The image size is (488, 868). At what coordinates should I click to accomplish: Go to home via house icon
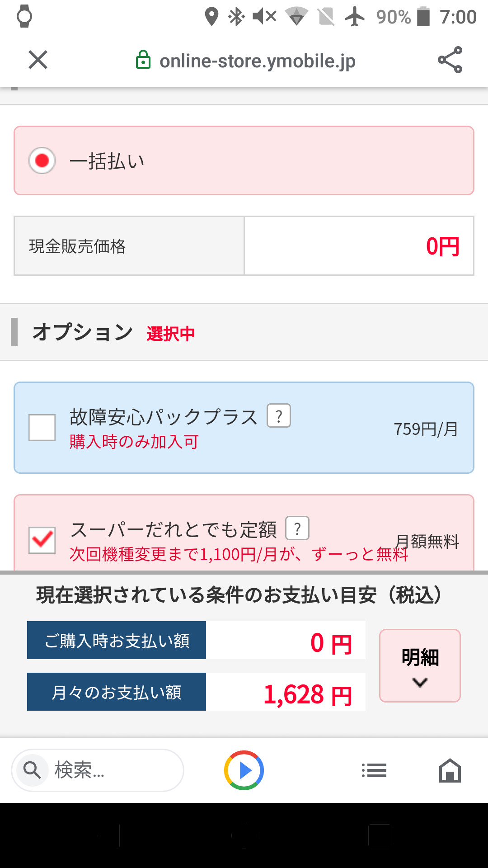pyautogui.click(x=450, y=770)
